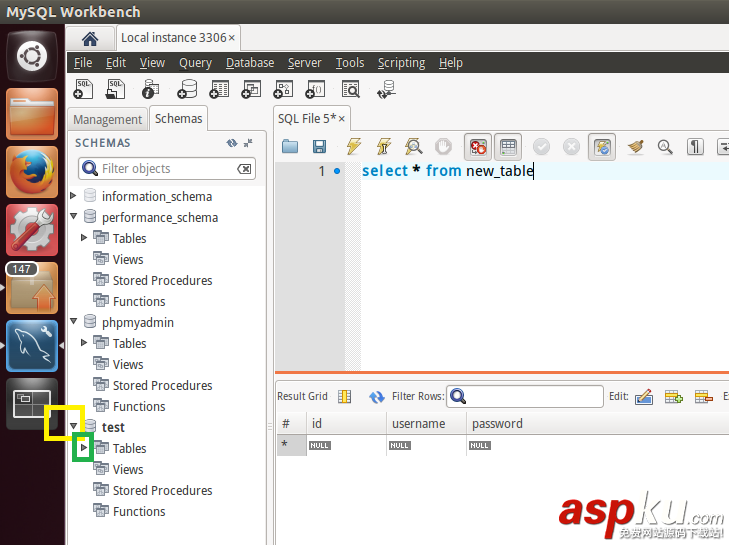This screenshot has height=545, width=729.
Task: Close the SQL File 5 tab
Action: (342, 119)
